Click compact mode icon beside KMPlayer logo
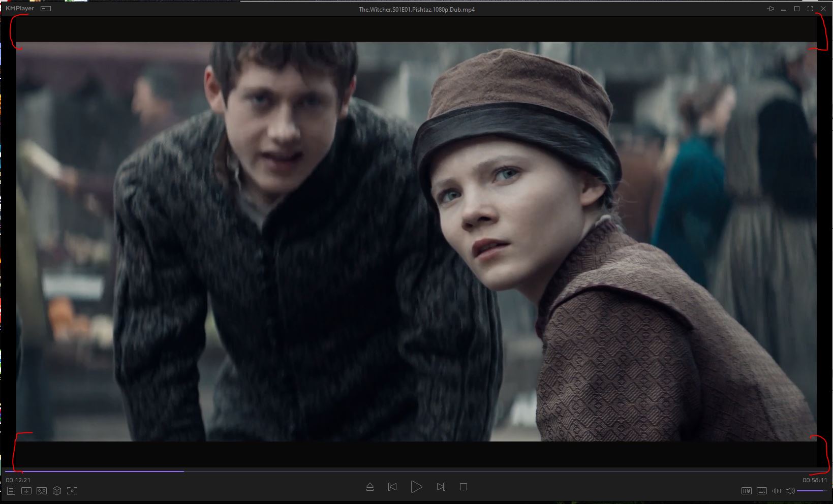The height and width of the screenshot is (504, 833). click(46, 9)
